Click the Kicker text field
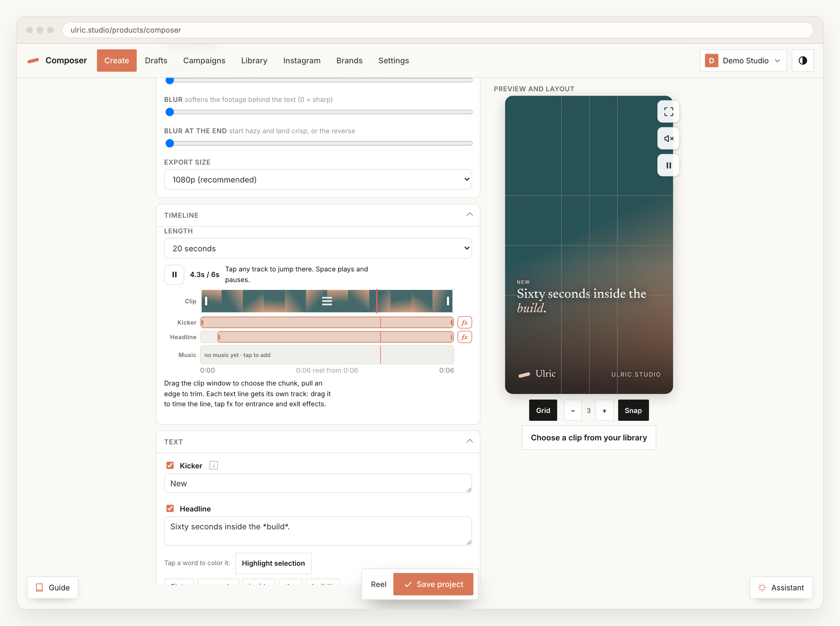The image size is (840, 626). point(318,483)
